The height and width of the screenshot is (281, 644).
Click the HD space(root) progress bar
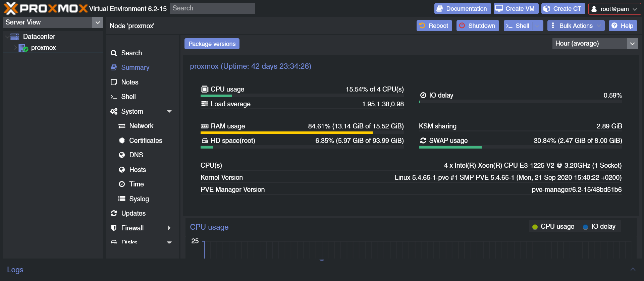302,147
